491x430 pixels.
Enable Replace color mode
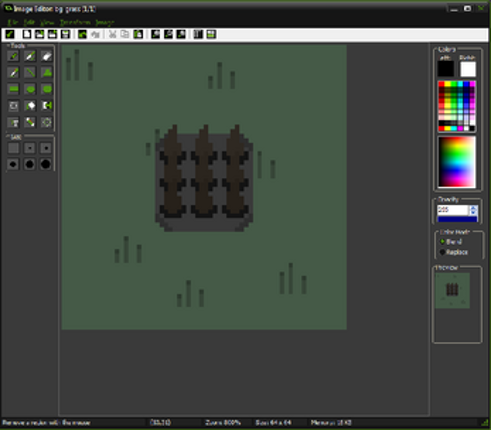click(454, 252)
